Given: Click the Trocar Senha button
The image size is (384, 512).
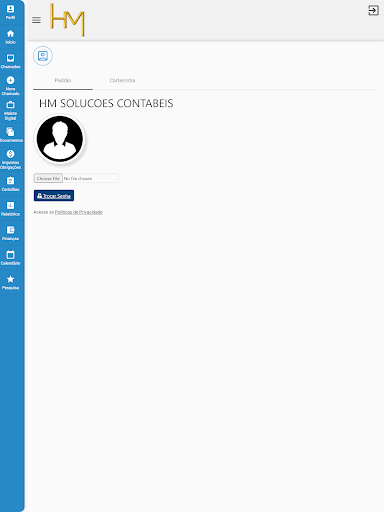Looking at the screenshot, I should coord(54,196).
